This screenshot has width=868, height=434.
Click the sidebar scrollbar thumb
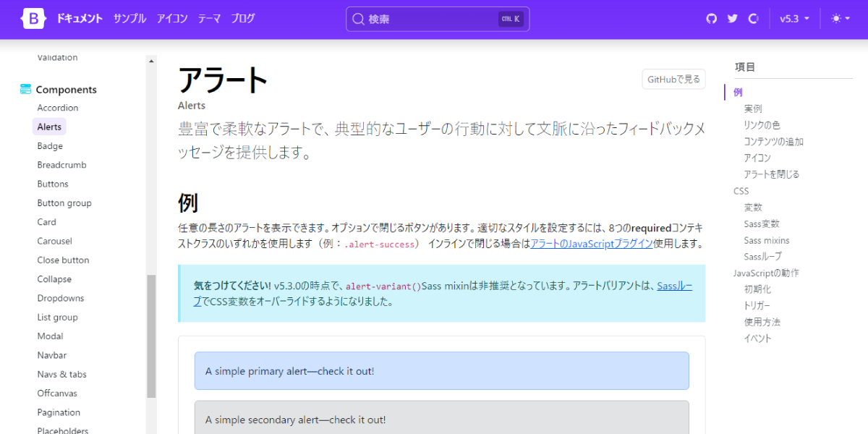tap(151, 336)
